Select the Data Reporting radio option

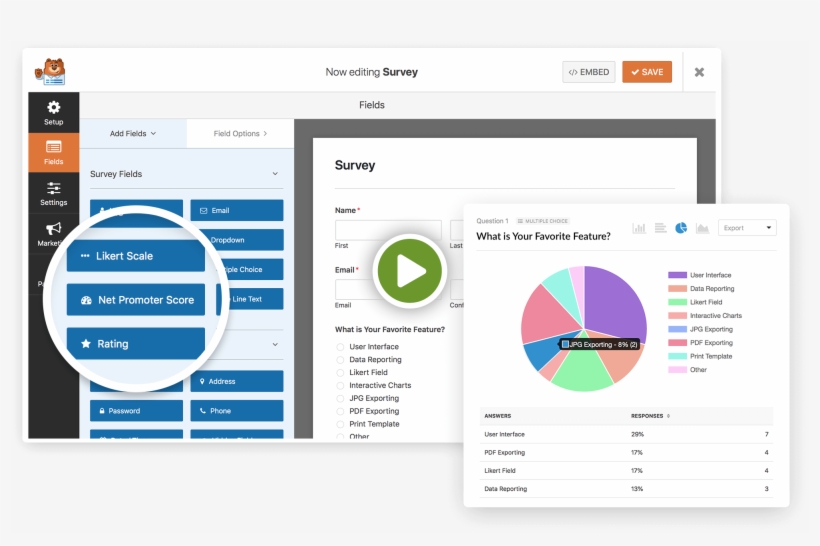click(340, 360)
